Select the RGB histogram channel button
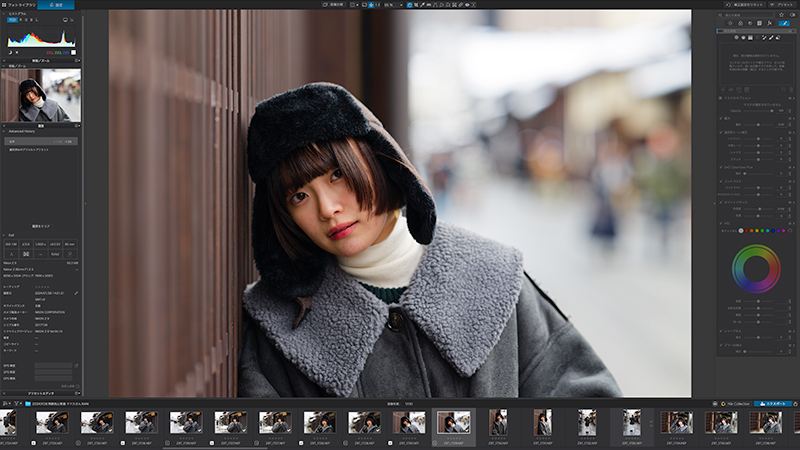Screen dimensions: 800x450 point(12,20)
